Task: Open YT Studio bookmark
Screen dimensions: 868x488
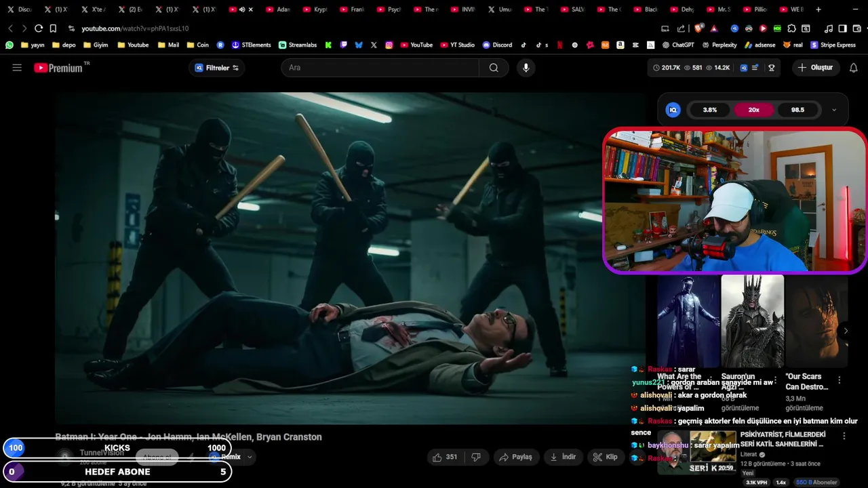Action: (x=458, y=45)
